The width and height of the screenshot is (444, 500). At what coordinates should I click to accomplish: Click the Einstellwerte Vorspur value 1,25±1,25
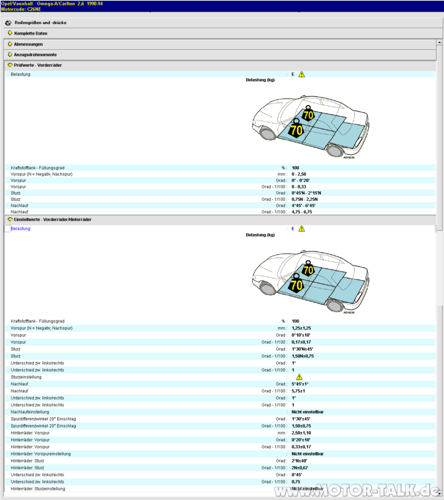click(301, 328)
